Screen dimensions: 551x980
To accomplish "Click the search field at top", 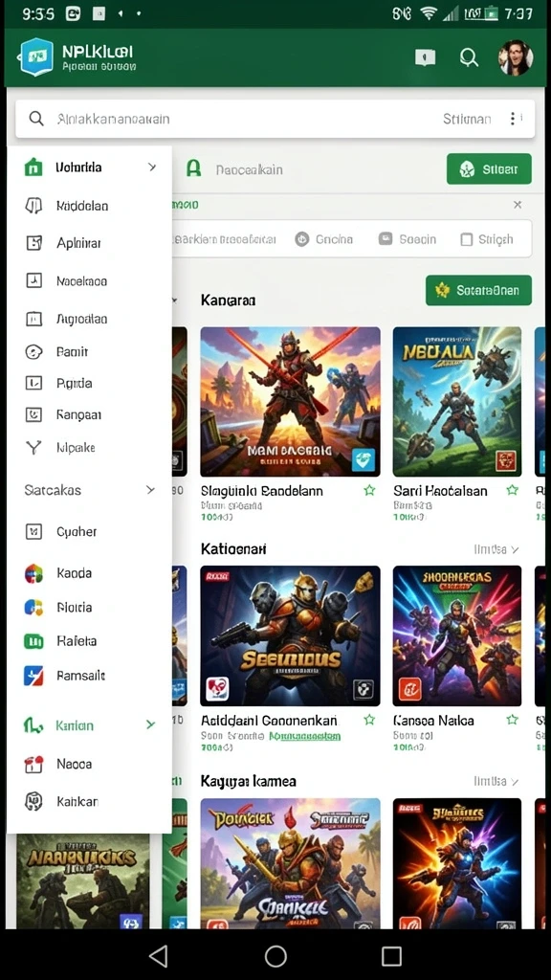I will [x=275, y=119].
